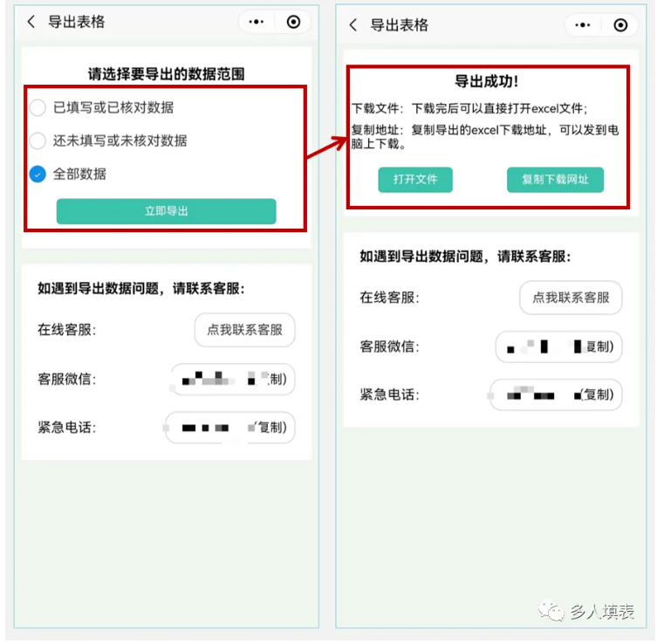Copy the 紧急电话 number on right screen

[556, 394]
